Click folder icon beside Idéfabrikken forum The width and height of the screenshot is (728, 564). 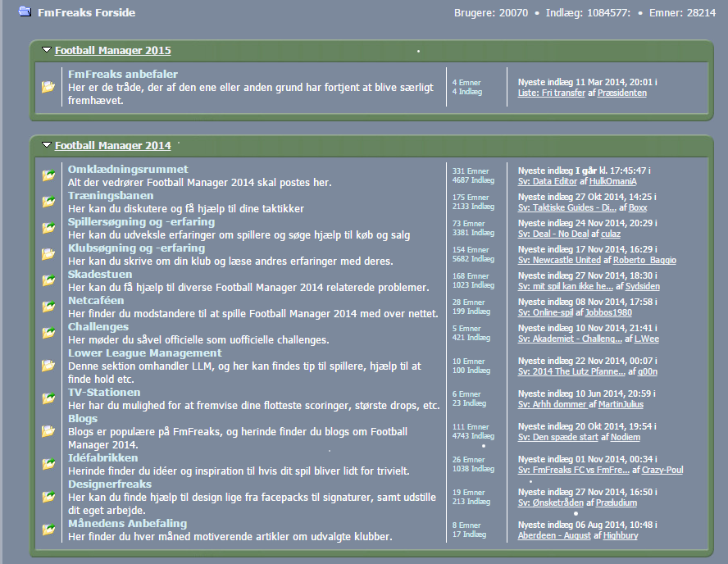pos(48,464)
